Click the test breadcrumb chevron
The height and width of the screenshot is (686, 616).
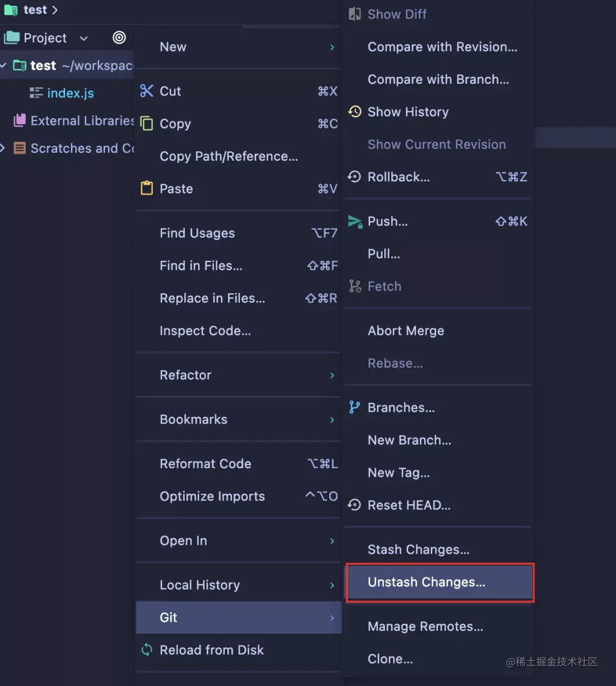coord(55,10)
